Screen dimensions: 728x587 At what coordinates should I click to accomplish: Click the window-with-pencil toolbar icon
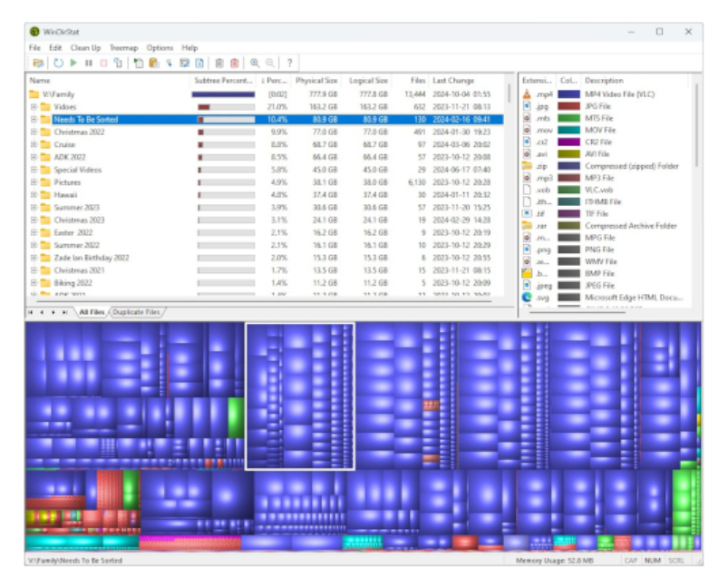[184, 63]
